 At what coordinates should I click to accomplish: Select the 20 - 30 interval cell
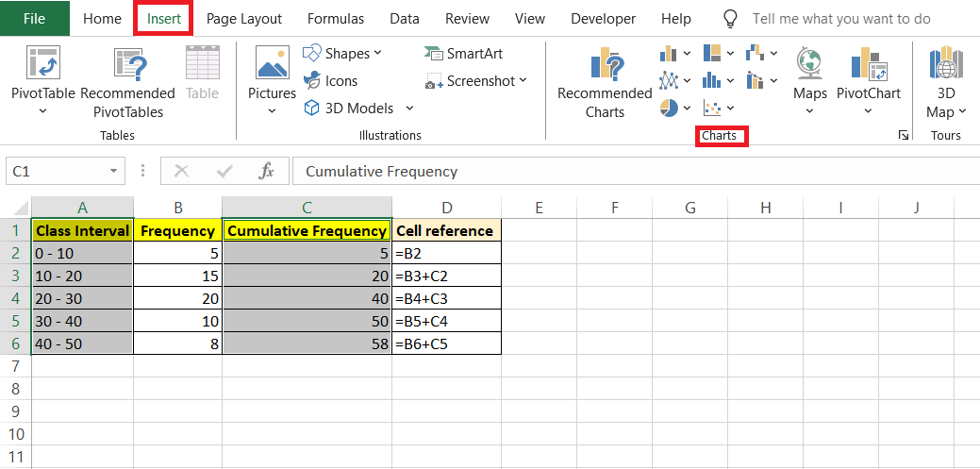tap(82, 298)
